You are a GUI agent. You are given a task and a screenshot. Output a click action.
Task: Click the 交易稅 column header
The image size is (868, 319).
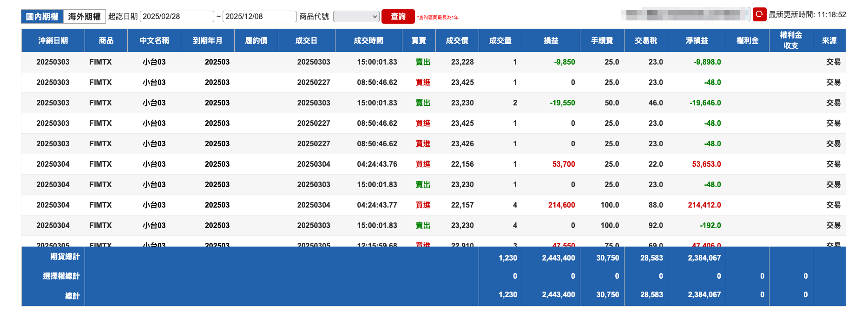pos(646,40)
